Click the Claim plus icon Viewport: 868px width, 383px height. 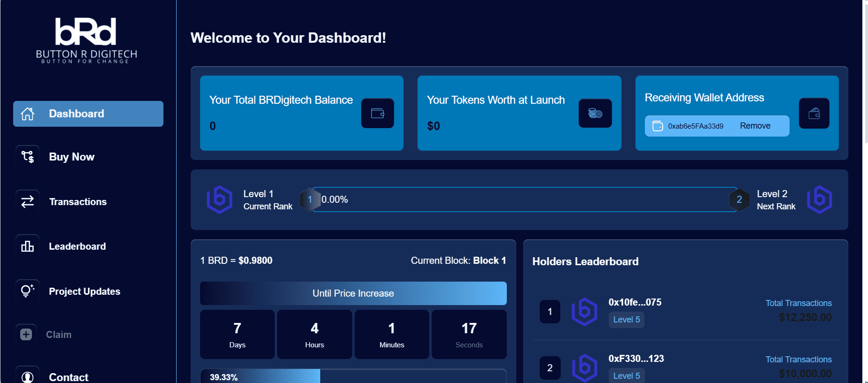point(26,334)
